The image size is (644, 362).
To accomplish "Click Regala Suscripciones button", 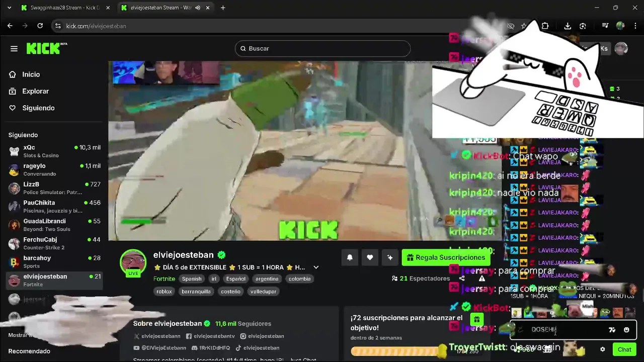I will pyautogui.click(x=446, y=257).
